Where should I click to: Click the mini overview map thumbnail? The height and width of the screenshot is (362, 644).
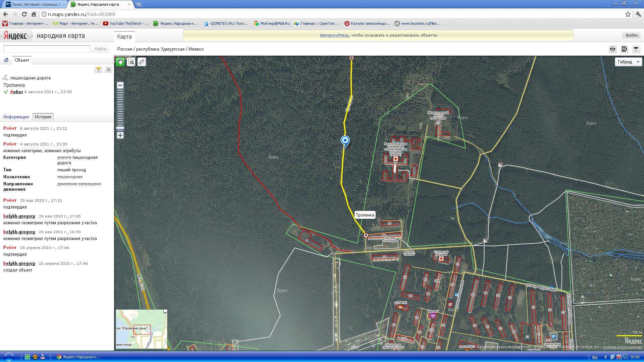pos(142,329)
